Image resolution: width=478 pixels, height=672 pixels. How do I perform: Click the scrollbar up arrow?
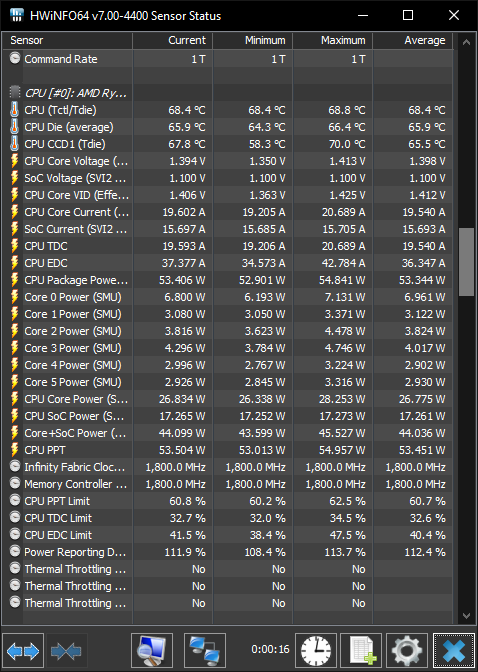(x=466, y=42)
